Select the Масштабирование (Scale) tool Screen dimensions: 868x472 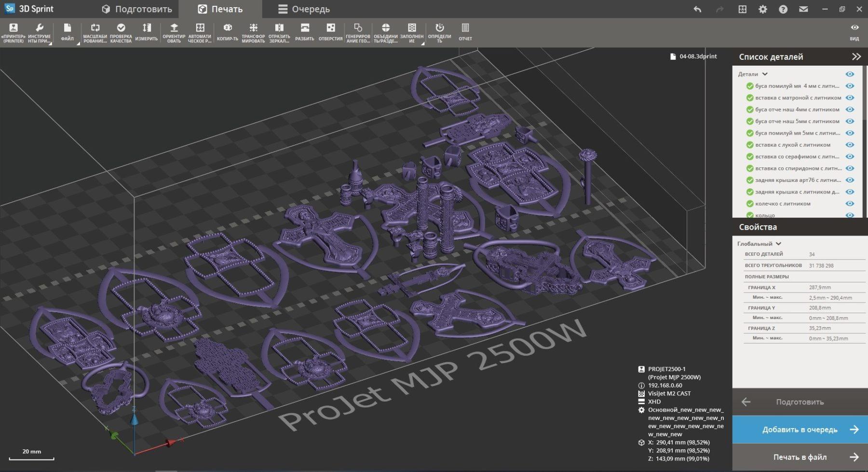point(95,33)
